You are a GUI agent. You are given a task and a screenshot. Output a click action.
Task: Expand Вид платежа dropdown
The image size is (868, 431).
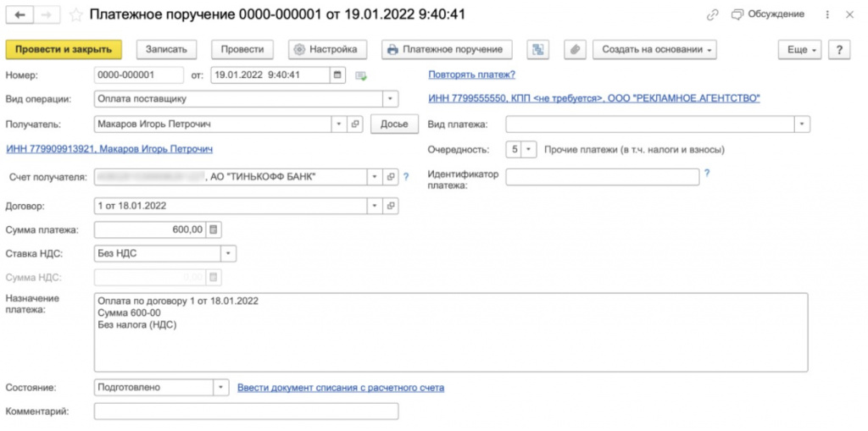(x=803, y=124)
